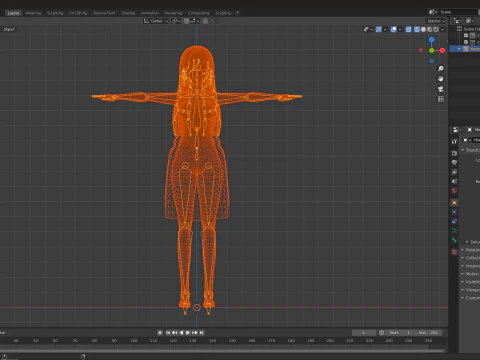
Task: Open the green Bone properties tab icon
Action: [x=454, y=240]
